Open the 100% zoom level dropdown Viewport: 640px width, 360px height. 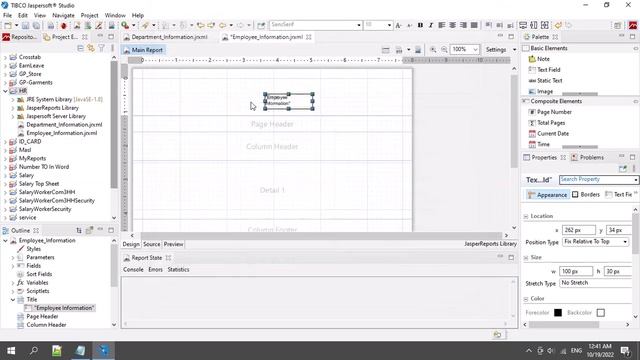pos(476,50)
